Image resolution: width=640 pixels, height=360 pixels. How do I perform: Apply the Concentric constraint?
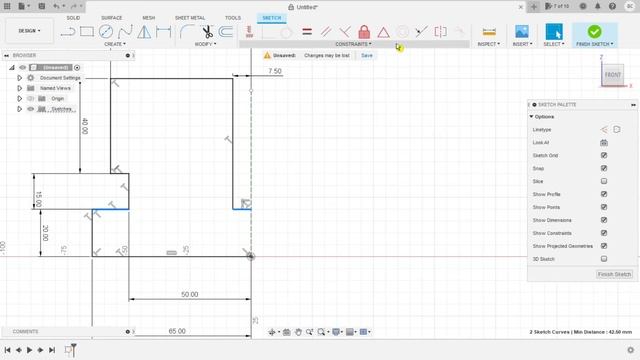pyautogui.click(x=402, y=31)
